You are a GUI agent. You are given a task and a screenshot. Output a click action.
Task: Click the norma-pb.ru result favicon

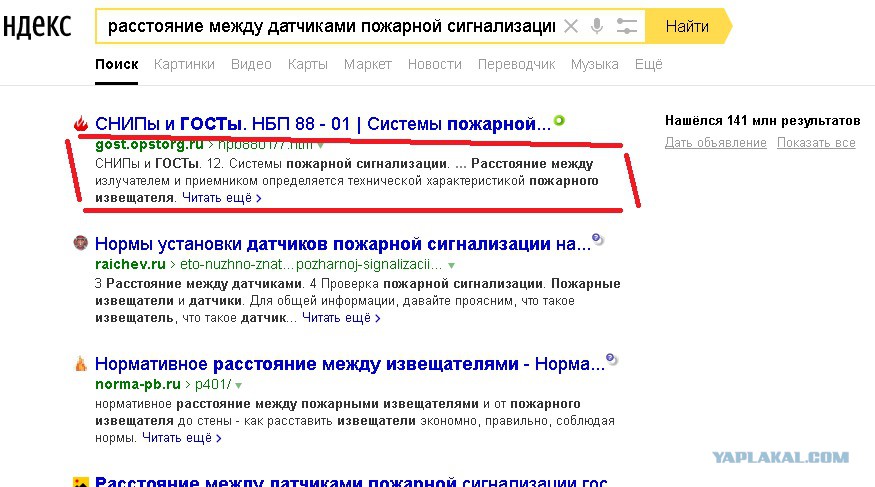coord(81,364)
